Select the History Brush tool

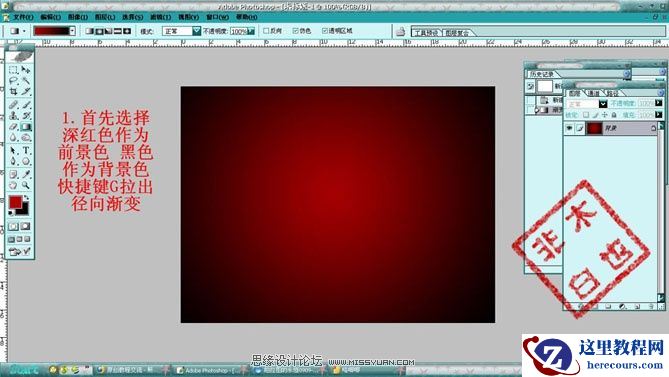tap(26, 115)
